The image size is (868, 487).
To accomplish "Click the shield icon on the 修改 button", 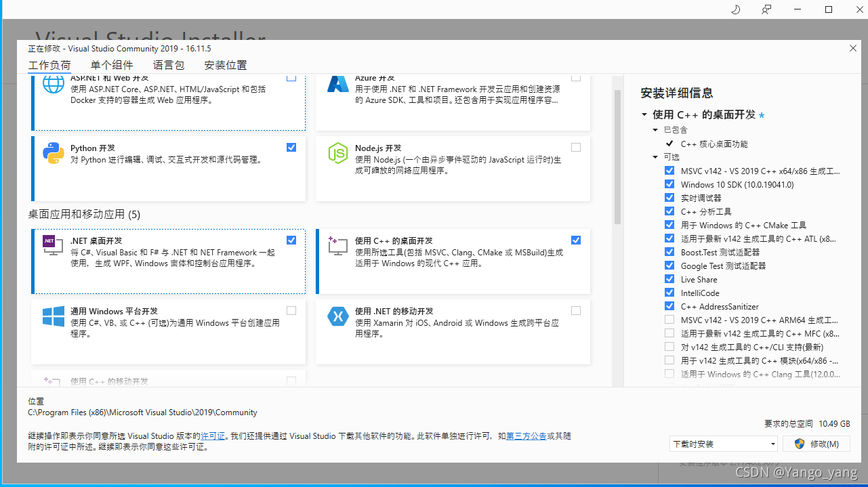I will [800, 444].
